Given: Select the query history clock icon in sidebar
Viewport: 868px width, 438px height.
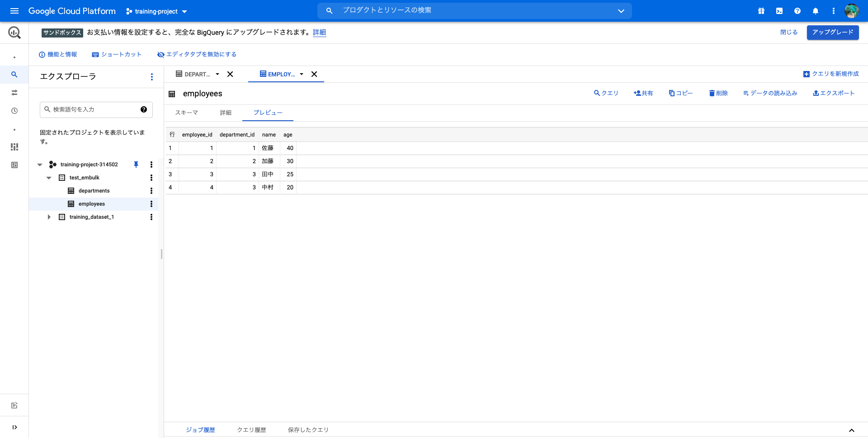Looking at the screenshot, I should coord(14,110).
